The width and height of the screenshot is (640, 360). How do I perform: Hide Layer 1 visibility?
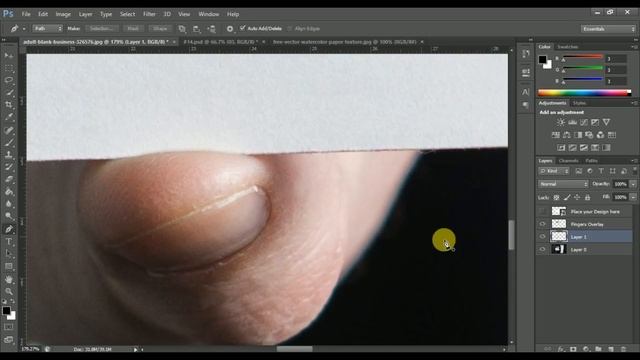[542, 237]
